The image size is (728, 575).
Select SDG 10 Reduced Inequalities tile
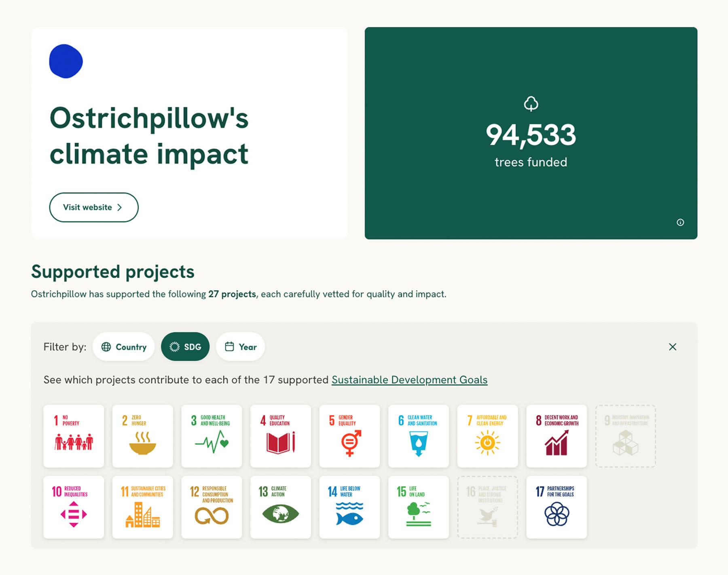(74, 507)
